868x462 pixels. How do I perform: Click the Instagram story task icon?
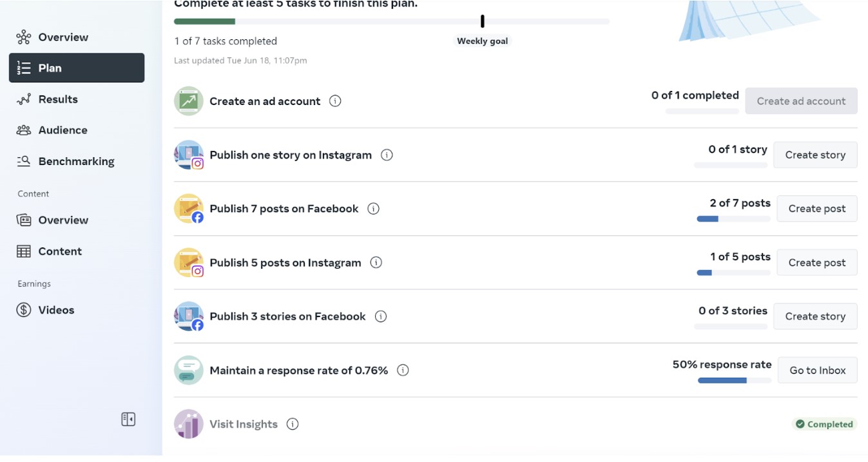click(x=188, y=155)
